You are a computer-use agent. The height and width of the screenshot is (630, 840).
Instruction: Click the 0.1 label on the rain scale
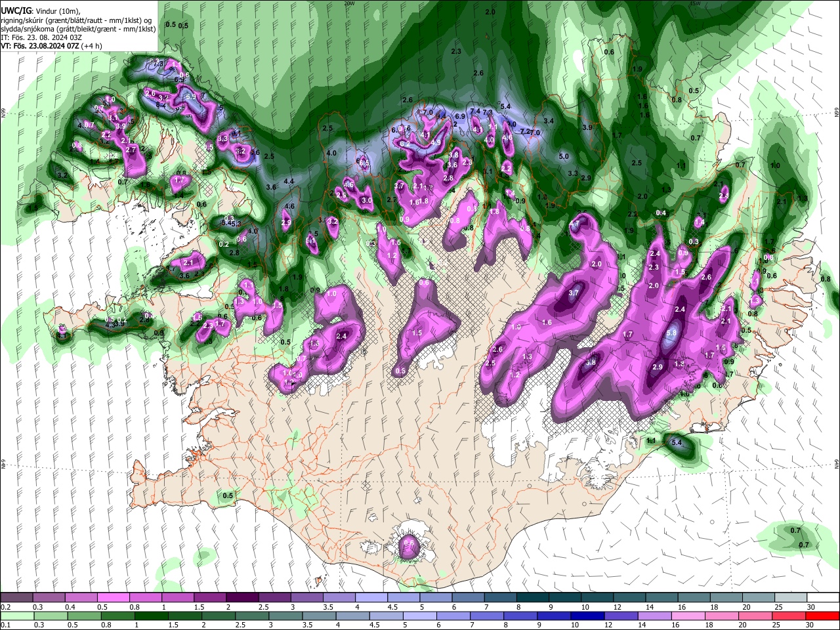point(5,625)
